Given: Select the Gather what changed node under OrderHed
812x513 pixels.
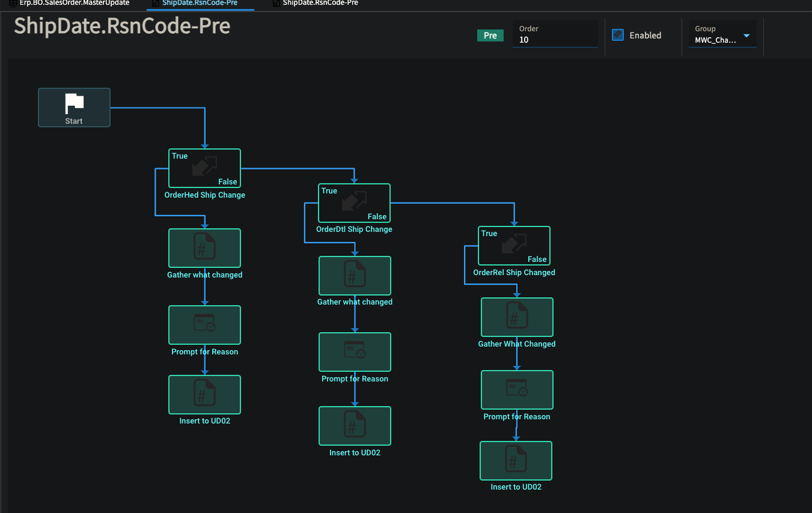Looking at the screenshot, I should click(x=204, y=247).
